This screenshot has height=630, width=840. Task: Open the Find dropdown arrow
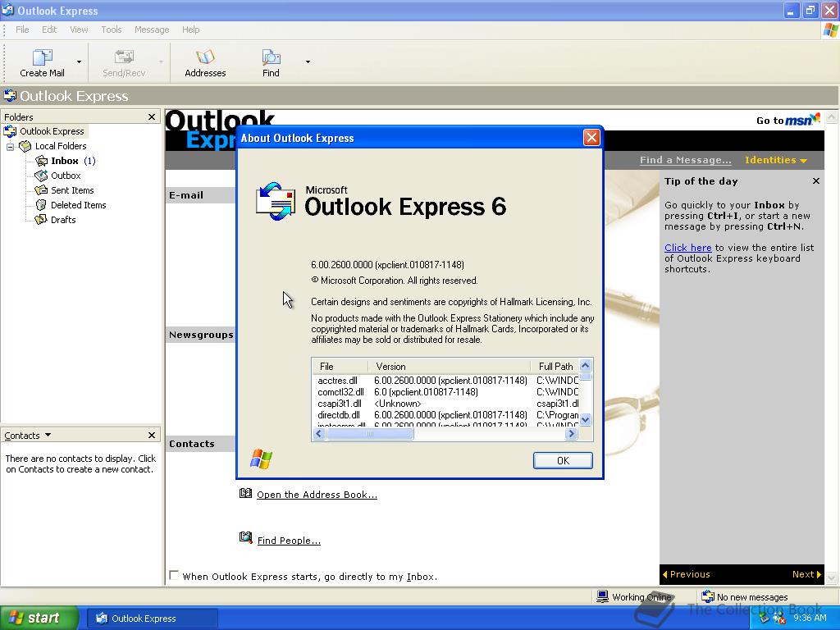click(x=308, y=62)
